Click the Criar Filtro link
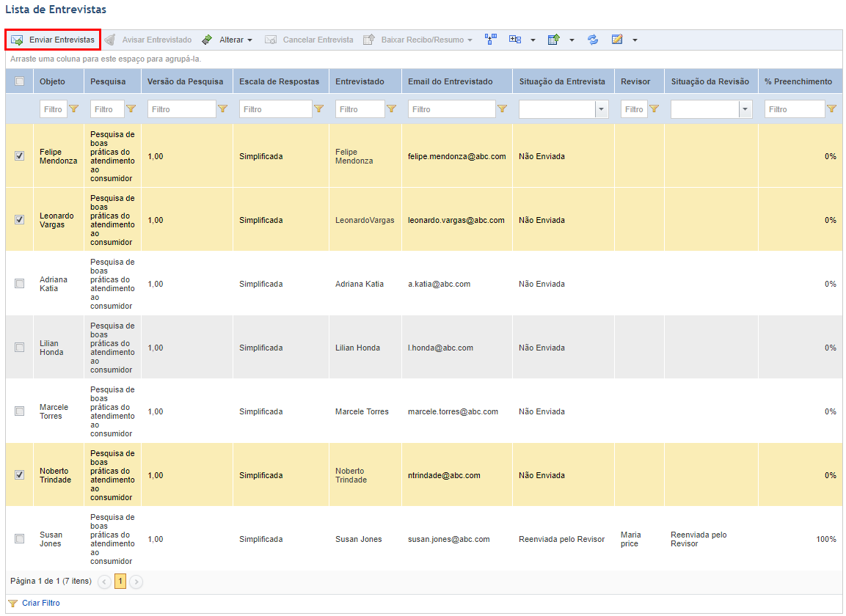 tap(41, 603)
